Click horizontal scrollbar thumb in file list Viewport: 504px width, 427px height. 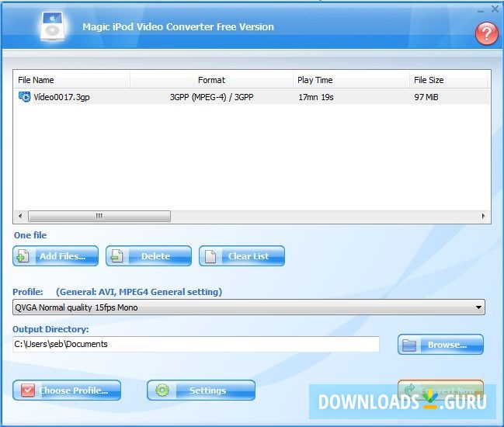pyautogui.click(x=99, y=216)
